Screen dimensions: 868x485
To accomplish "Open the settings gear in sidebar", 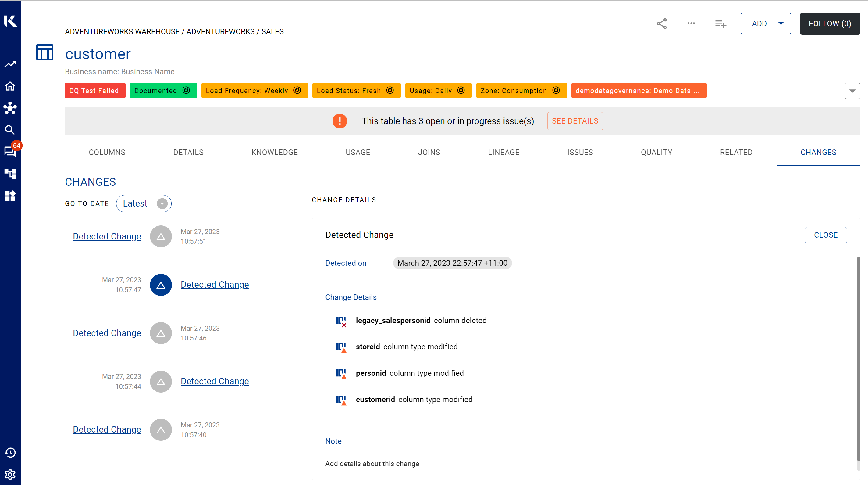I will point(10,475).
